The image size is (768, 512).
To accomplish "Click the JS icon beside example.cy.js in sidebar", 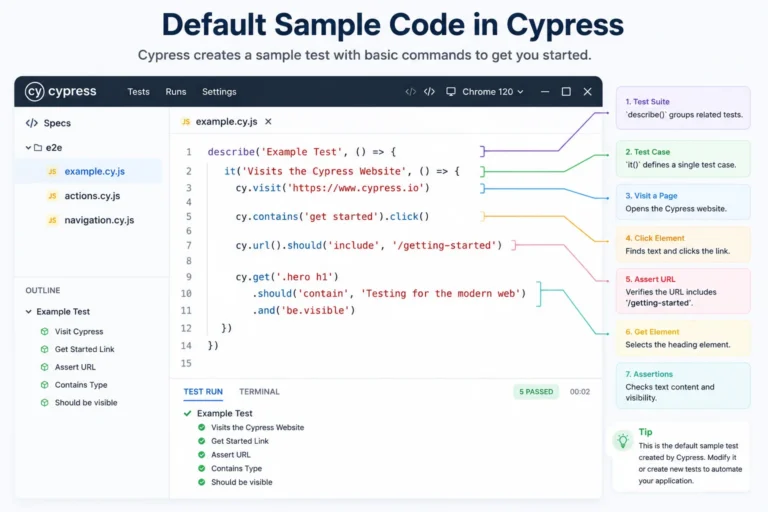I will pyautogui.click(x=52, y=171).
